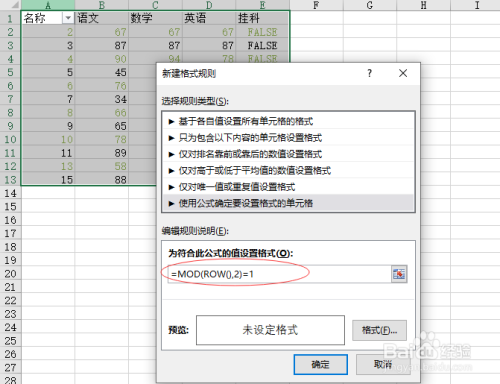Viewport: 500px width, 384px height.
Task: Click the 英语 header cell
Action: 209,18
